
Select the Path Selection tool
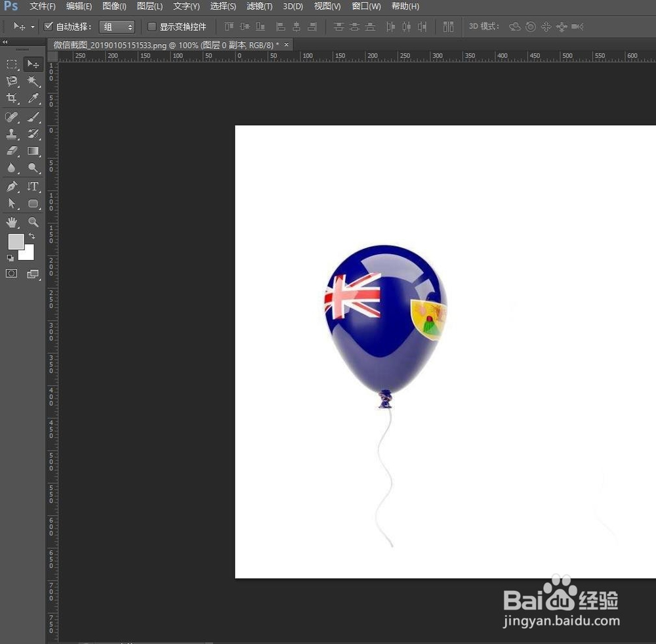[x=12, y=204]
